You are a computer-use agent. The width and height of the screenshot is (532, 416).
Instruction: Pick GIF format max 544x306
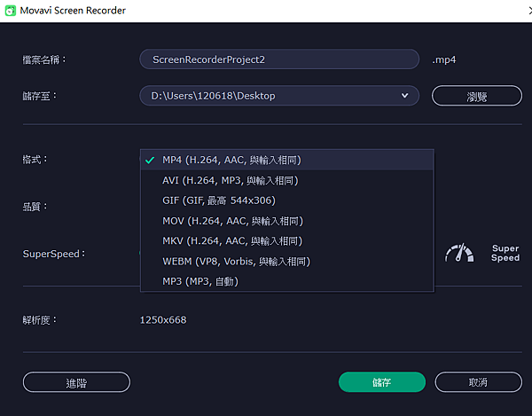pos(287,200)
